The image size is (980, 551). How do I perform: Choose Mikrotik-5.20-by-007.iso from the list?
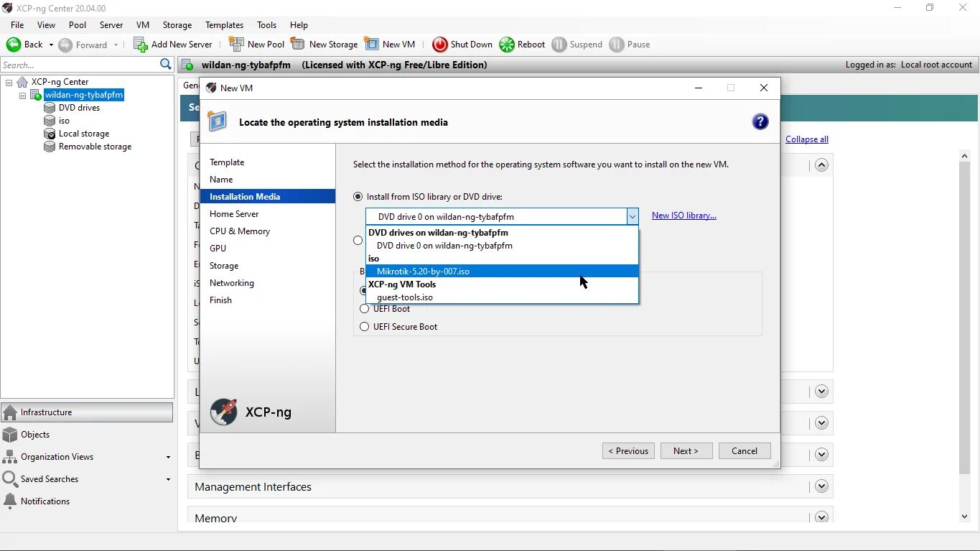click(502, 272)
